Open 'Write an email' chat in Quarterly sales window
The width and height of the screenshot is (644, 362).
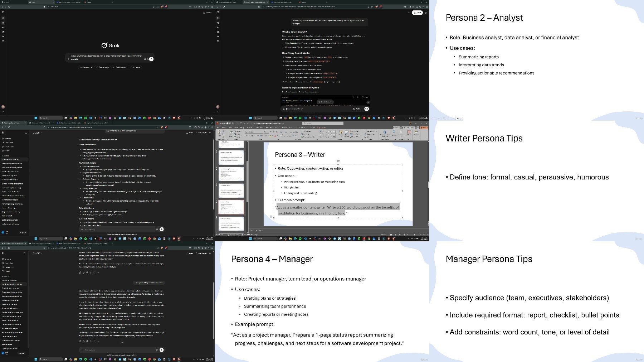tap(7, 216)
